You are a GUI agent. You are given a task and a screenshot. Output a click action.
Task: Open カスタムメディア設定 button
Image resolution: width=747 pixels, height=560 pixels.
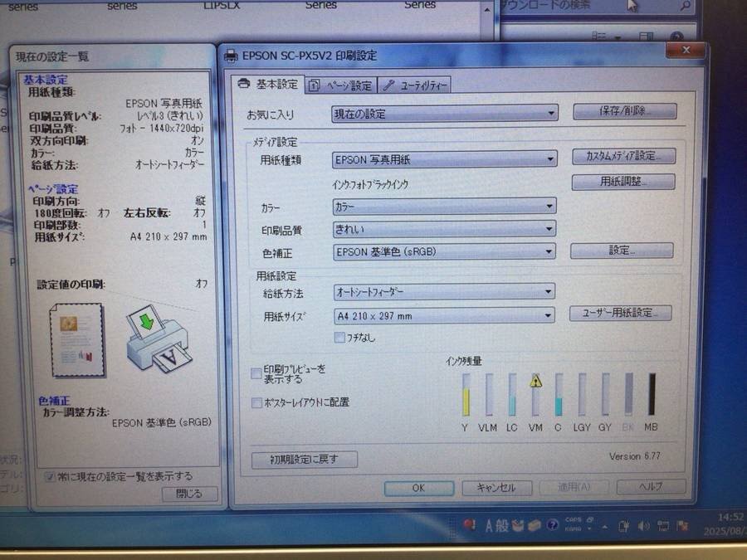coord(623,156)
